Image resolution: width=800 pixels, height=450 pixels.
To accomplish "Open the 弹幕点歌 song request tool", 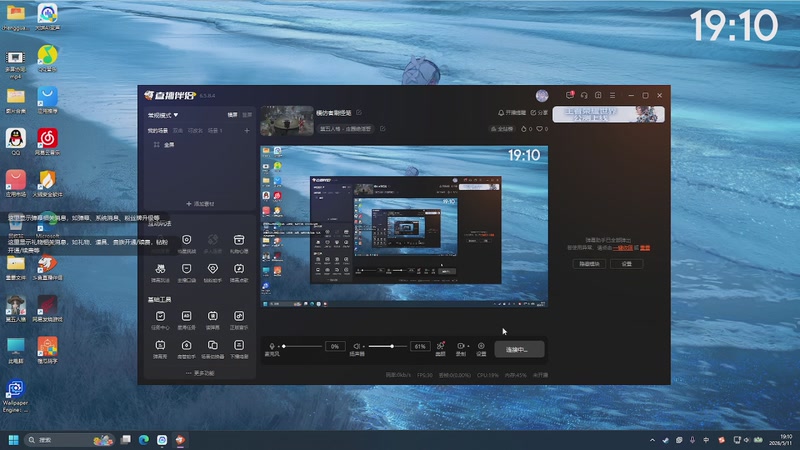I will pyautogui.click(x=239, y=272).
